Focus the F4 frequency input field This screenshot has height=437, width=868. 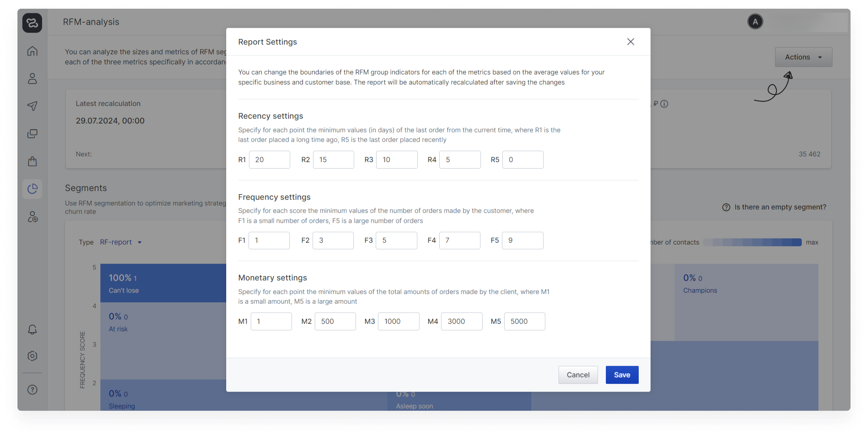point(459,241)
